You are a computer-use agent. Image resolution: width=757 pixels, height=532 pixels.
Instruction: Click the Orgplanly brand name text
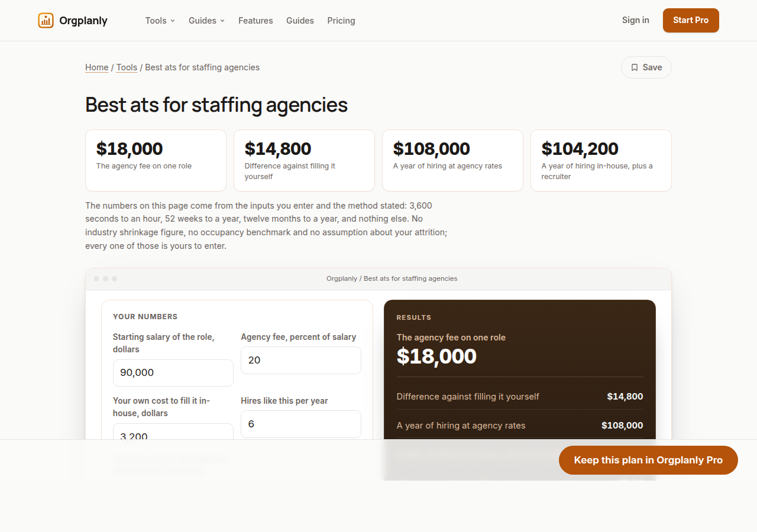pyautogui.click(x=83, y=21)
